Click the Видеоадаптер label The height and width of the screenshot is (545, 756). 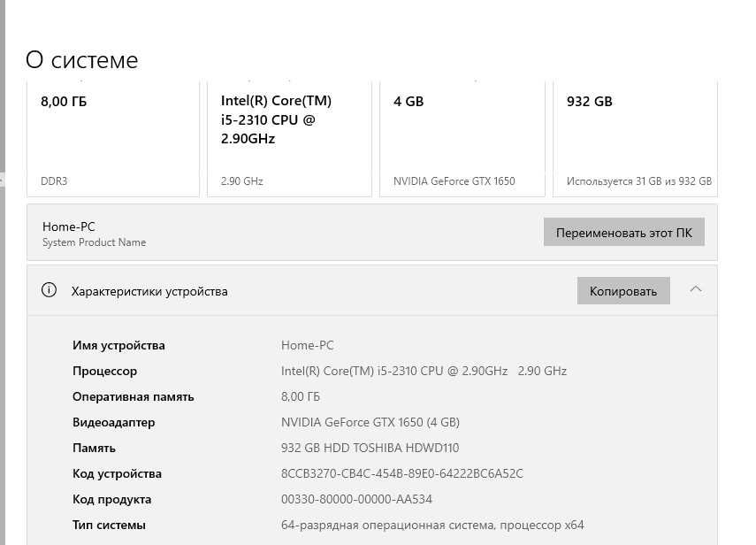point(114,423)
